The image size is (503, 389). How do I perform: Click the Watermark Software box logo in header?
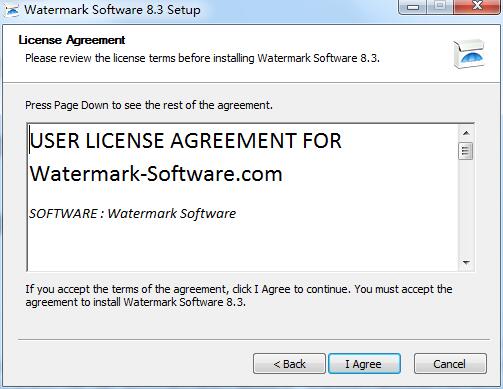click(x=469, y=54)
